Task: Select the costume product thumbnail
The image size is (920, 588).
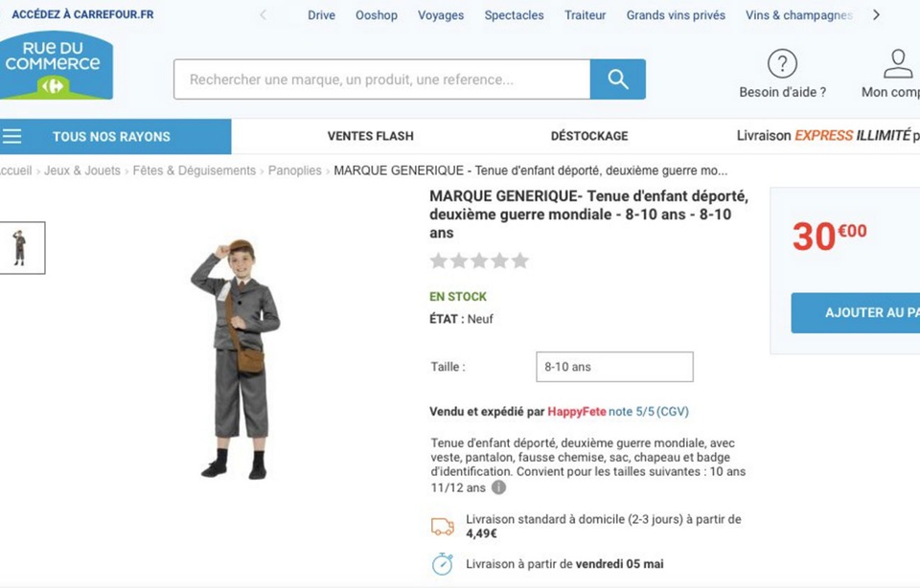Action: [x=20, y=248]
